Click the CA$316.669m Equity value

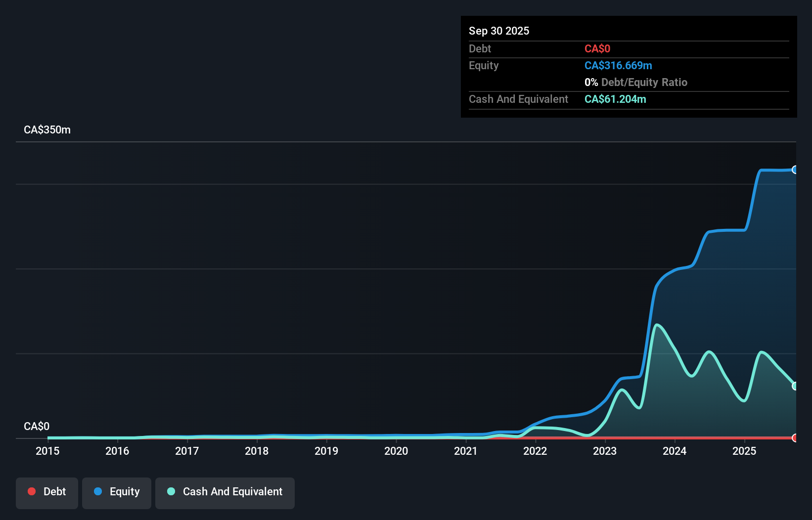coord(618,65)
